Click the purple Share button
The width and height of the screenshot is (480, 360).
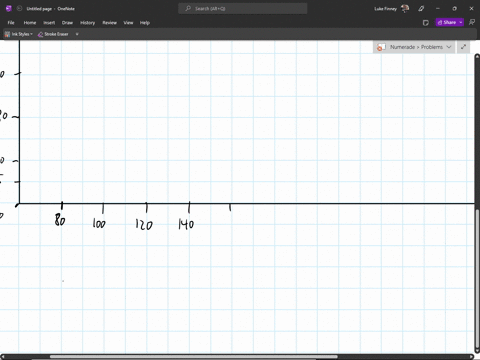447,22
